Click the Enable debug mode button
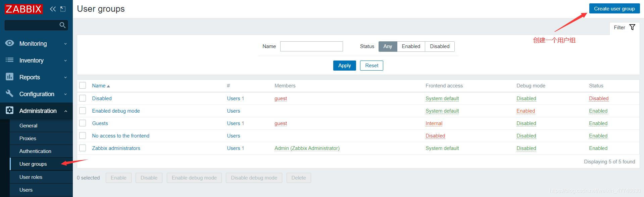 click(x=194, y=178)
